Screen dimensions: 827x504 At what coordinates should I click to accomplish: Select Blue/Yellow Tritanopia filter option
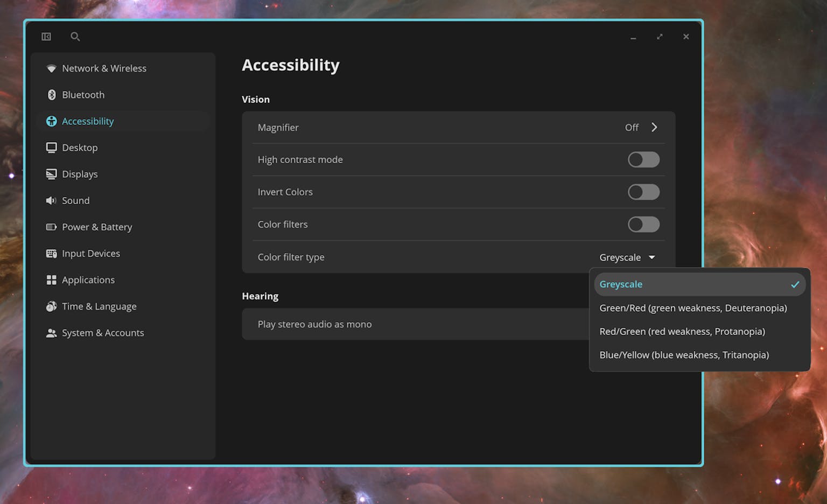(x=684, y=355)
